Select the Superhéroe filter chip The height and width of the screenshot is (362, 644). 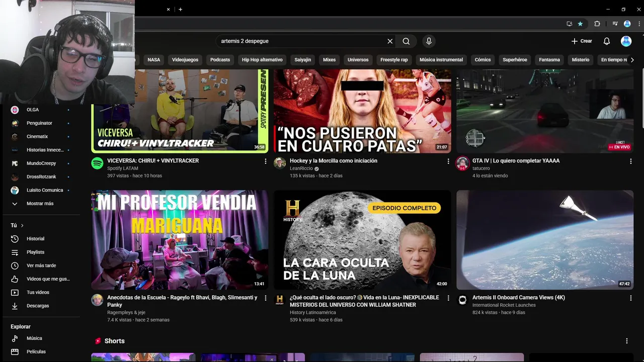click(515, 60)
